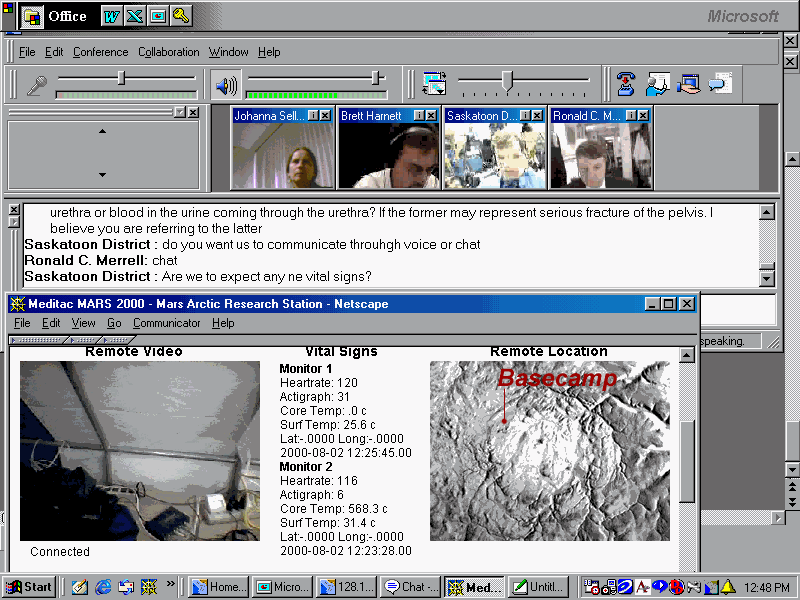Open the screen icon on the Office bar

click(158, 16)
